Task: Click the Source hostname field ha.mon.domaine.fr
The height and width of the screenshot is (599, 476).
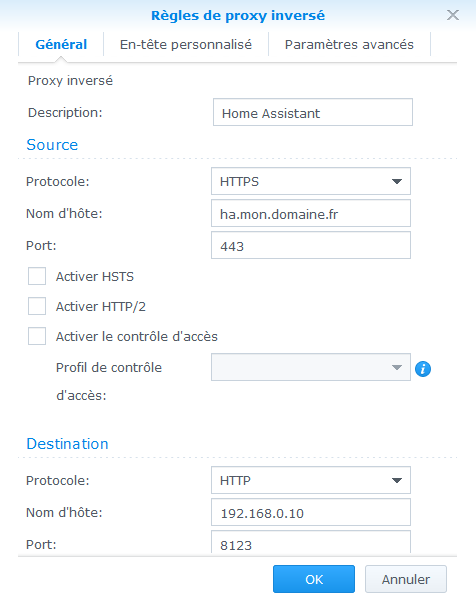Action: pos(311,213)
